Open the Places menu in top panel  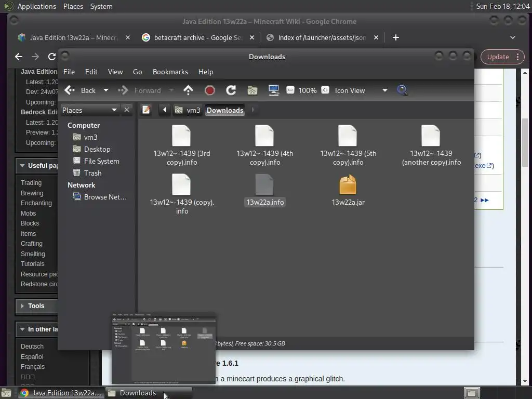(x=73, y=6)
